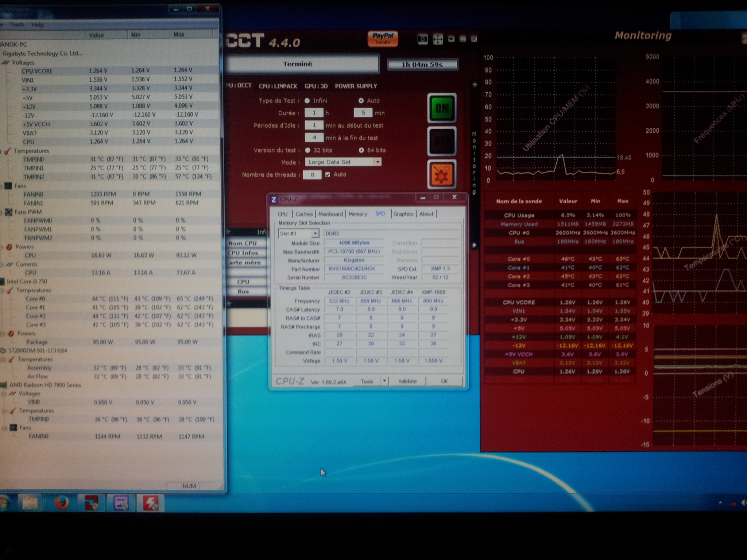Open the Memory tab in CPU-Z

click(x=357, y=214)
